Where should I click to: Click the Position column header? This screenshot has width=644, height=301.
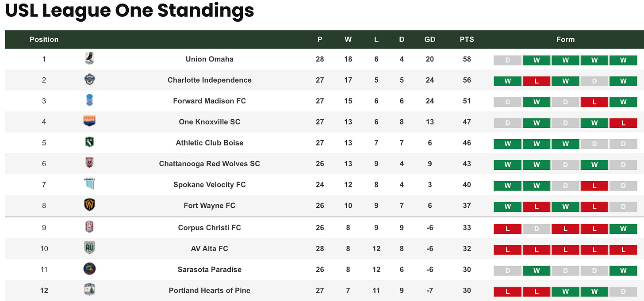click(44, 39)
